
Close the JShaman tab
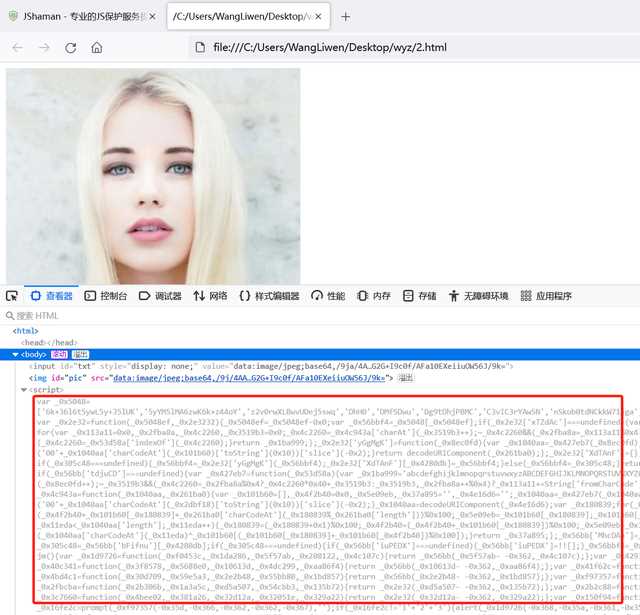tap(152, 16)
